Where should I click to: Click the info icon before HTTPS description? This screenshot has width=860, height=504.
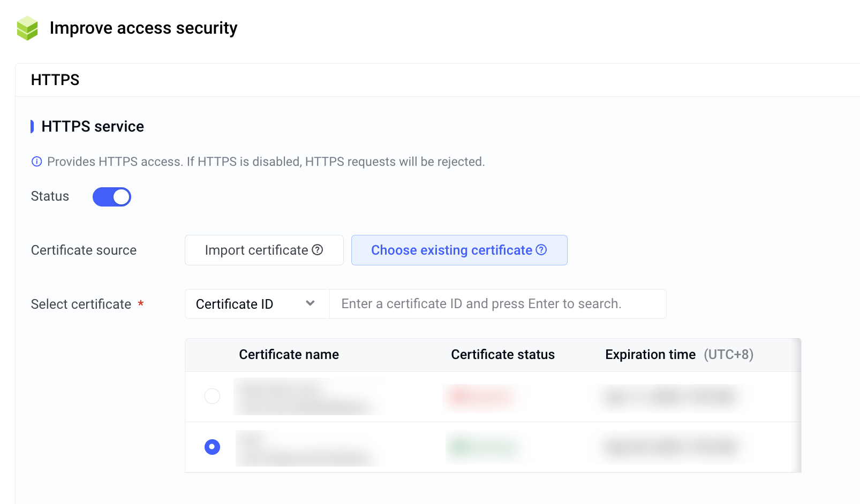(x=36, y=162)
